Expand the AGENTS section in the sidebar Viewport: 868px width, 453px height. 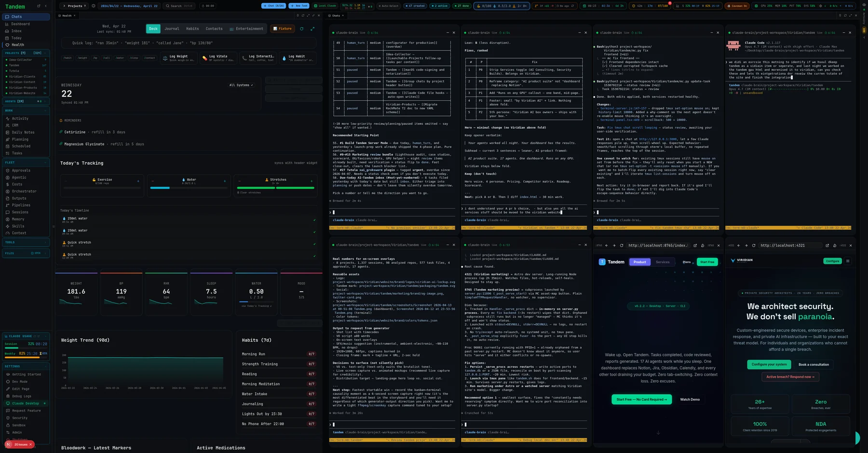point(26,101)
